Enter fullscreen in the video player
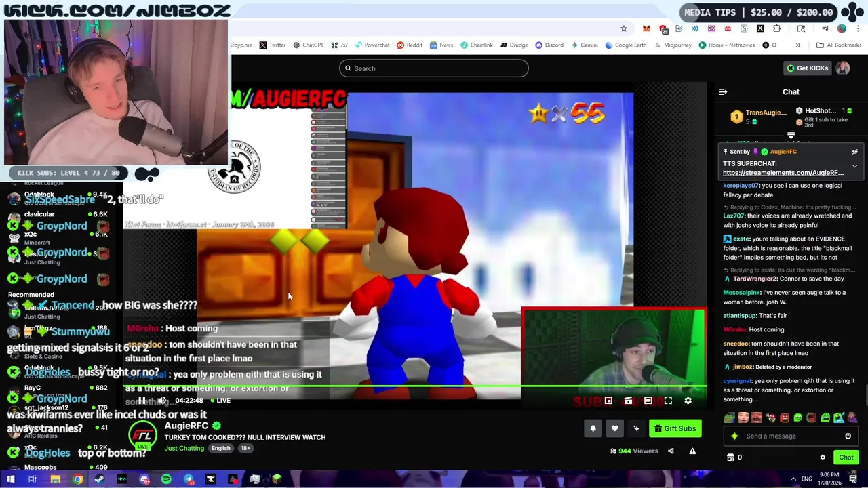The image size is (868, 488). pyautogui.click(x=668, y=401)
